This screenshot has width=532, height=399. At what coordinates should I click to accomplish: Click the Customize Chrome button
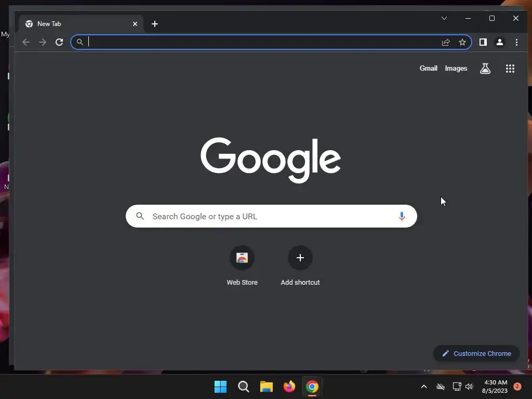(476, 353)
